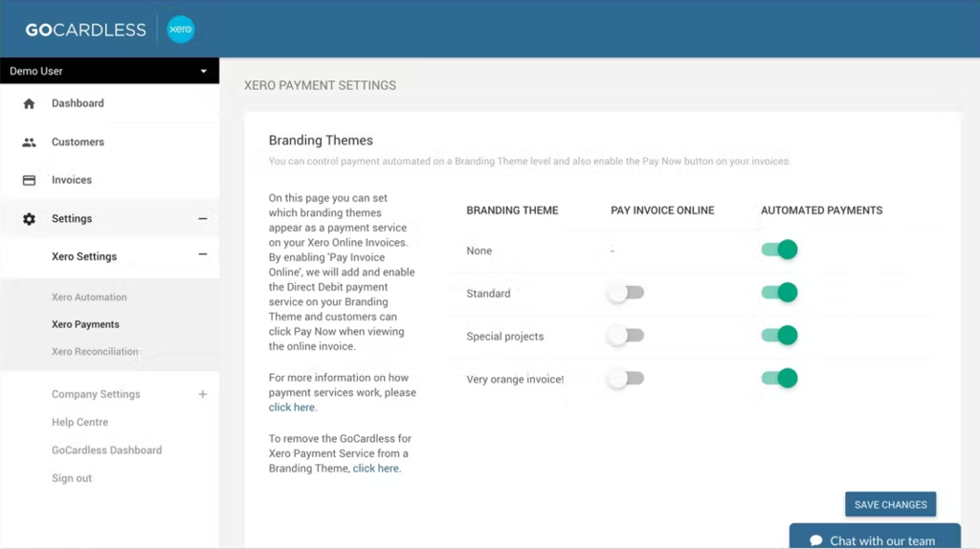The height and width of the screenshot is (549, 980).
Task: Open Xero Reconciliation submenu item
Action: pos(95,352)
